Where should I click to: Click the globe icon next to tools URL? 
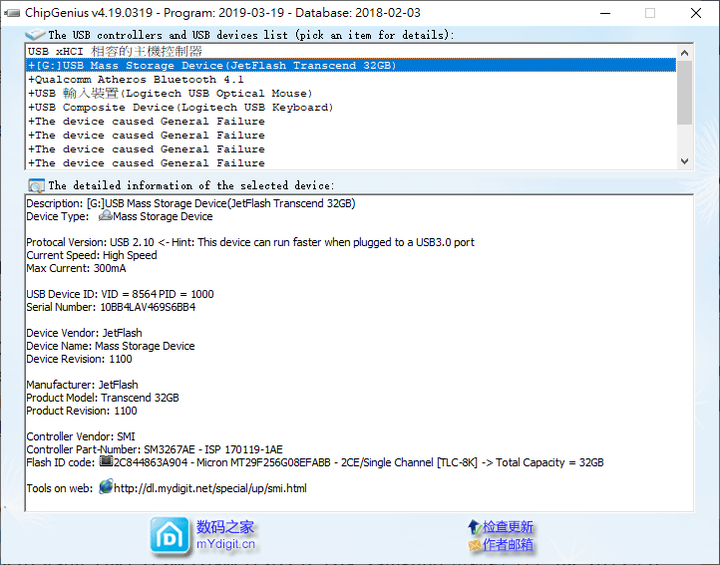(106, 487)
